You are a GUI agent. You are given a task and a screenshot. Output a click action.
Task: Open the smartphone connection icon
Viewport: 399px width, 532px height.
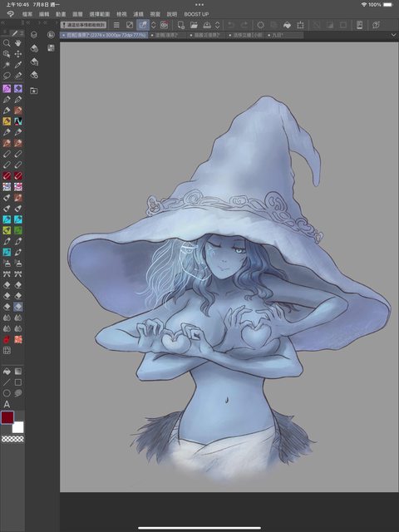pos(360,25)
